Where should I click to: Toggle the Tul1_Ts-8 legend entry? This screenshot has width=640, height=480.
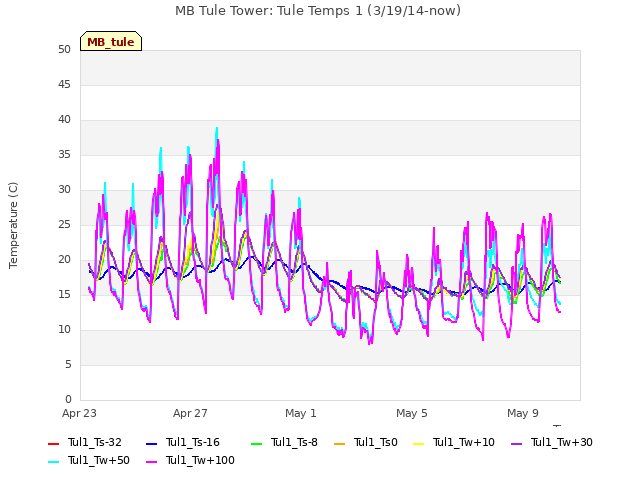tap(284, 442)
